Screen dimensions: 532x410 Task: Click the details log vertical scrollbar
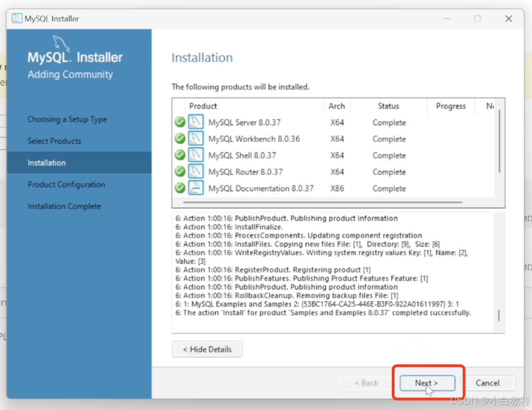[499, 316]
